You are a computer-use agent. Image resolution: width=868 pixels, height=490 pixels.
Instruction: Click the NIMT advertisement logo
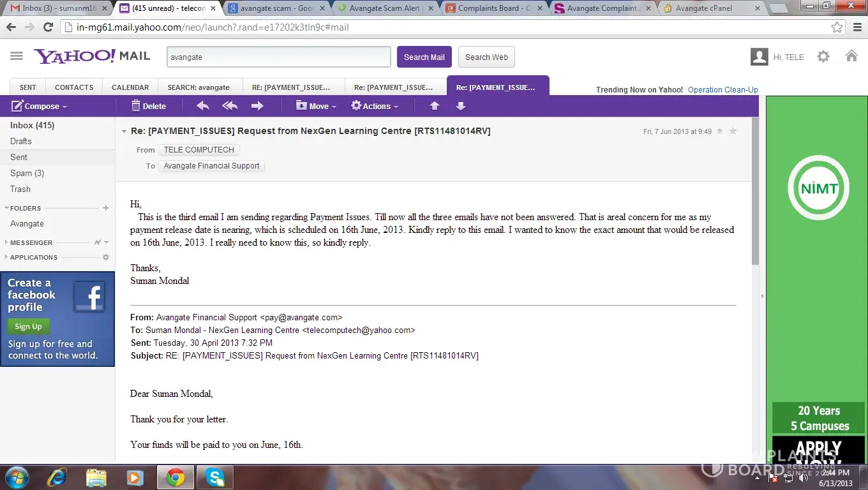818,188
